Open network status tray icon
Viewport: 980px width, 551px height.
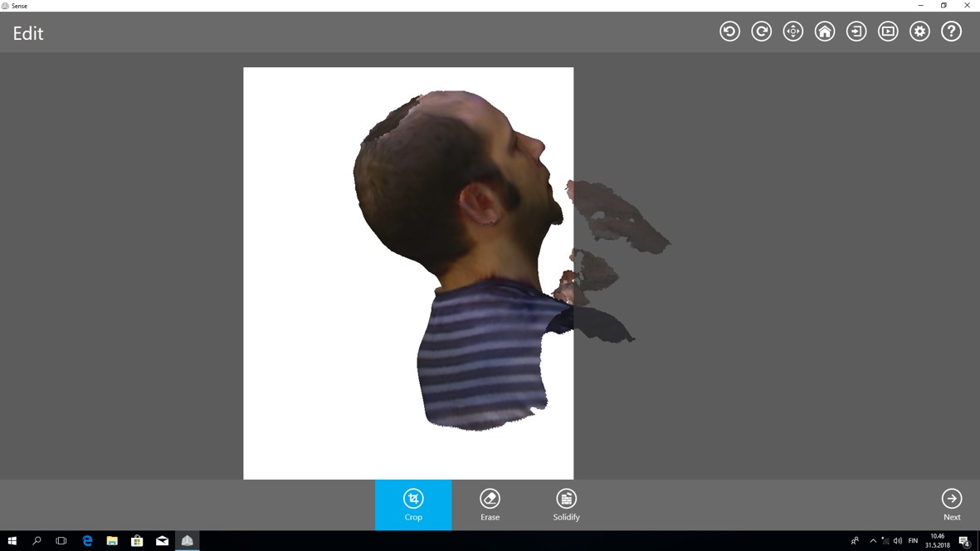click(885, 541)
